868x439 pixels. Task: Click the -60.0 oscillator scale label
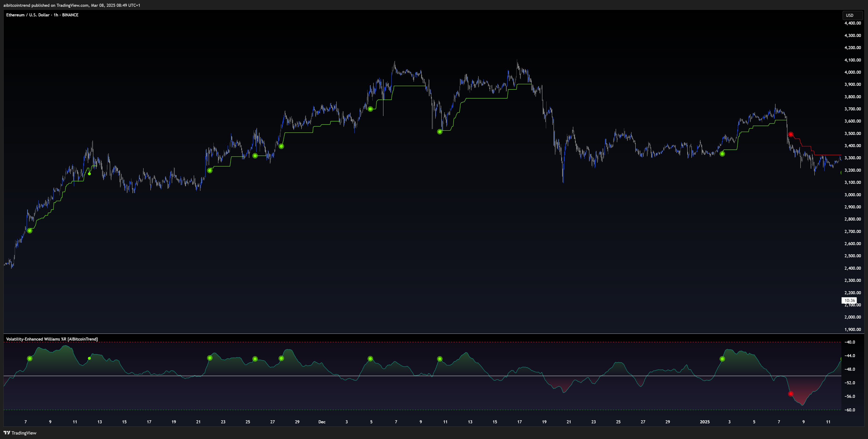[x=850, y=410]
